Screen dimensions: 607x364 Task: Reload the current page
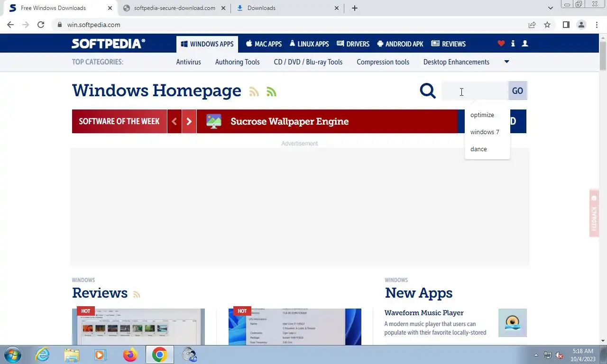tap(41, 25)
